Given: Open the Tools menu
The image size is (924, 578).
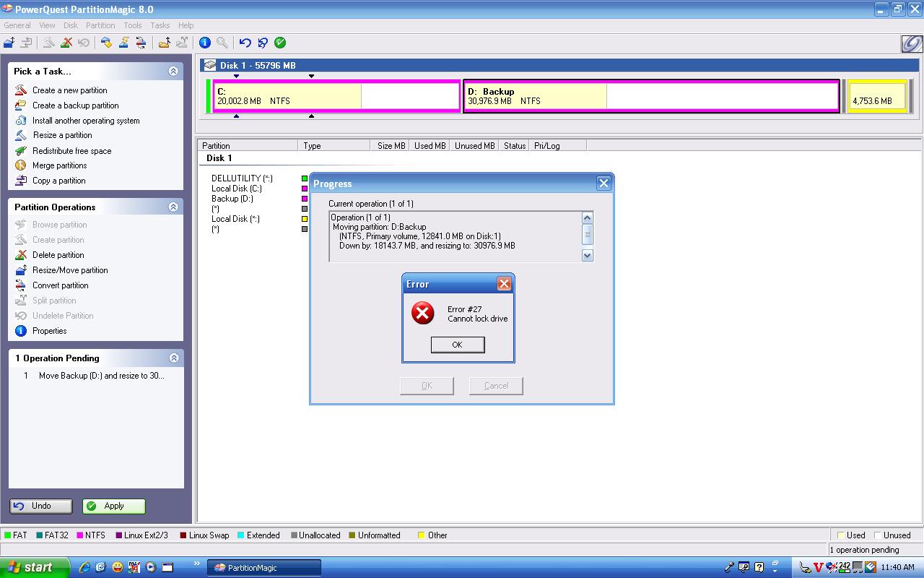Looking at the screenshot, I should pos(133,25).
